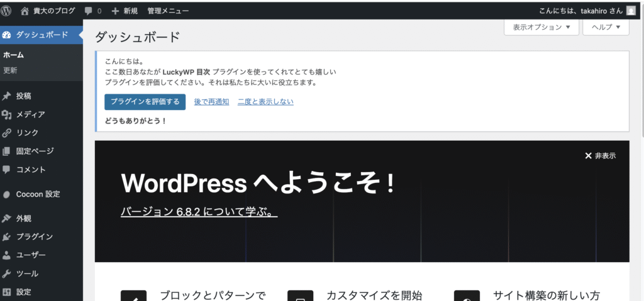Click the サイト構築の新しい方 heading

click(x=547, y=295)
